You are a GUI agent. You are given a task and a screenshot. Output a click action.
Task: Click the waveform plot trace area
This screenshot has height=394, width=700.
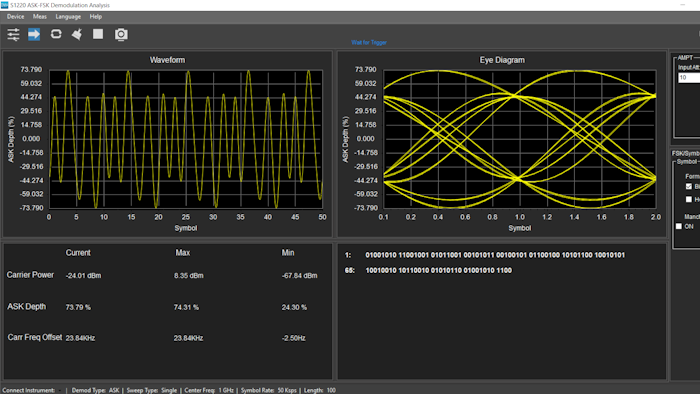tap(186, 139)
